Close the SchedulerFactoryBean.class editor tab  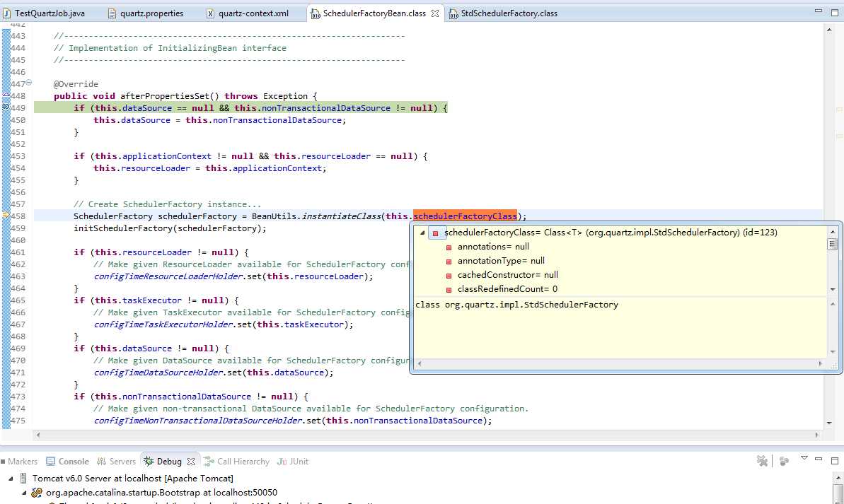[435, 13]
